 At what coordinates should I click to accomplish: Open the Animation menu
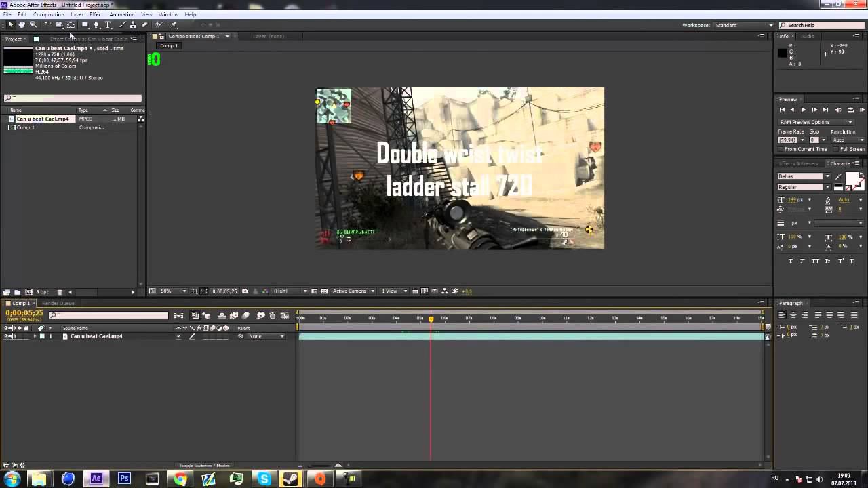click(121, 14)
